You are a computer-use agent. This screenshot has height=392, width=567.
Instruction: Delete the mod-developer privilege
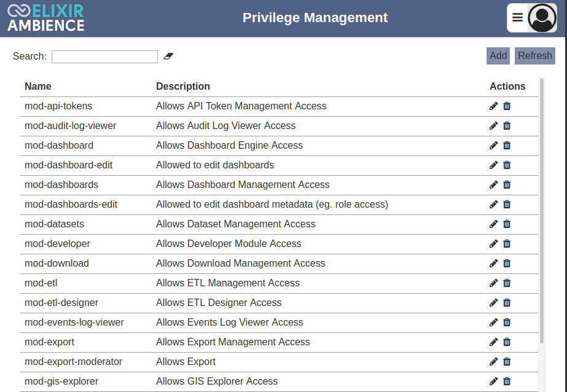click(507, 243)
